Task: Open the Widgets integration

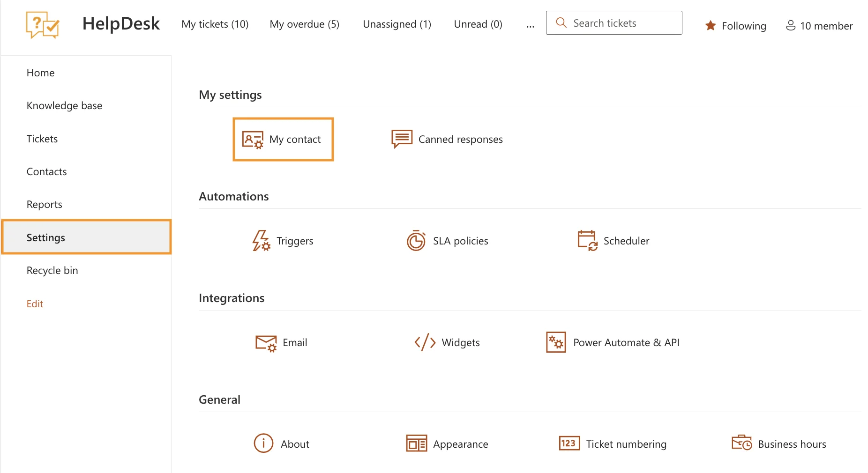Action: click(446, 342)
